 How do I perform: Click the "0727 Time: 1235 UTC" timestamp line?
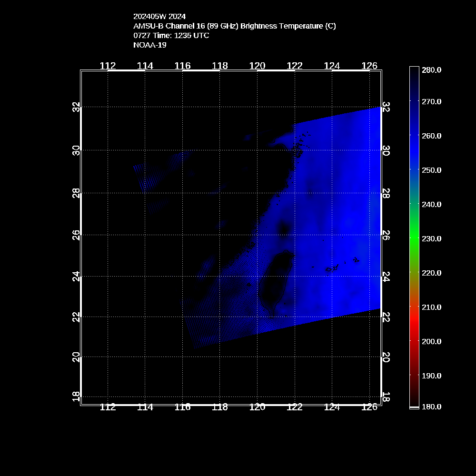click(x=171, y=36)
